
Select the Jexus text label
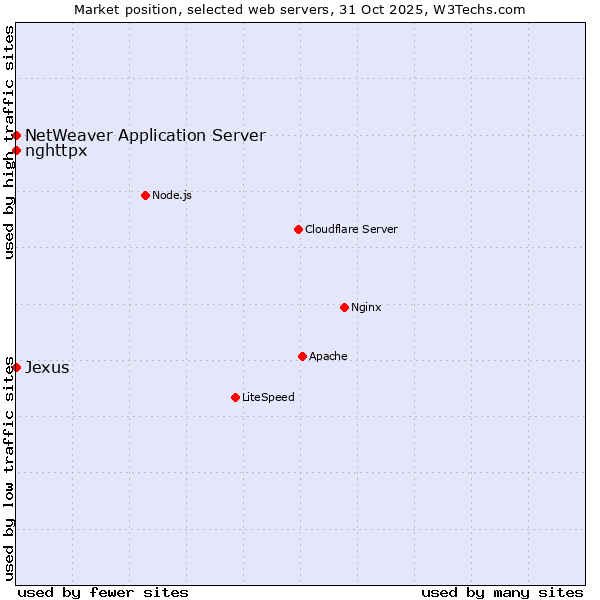47,367
